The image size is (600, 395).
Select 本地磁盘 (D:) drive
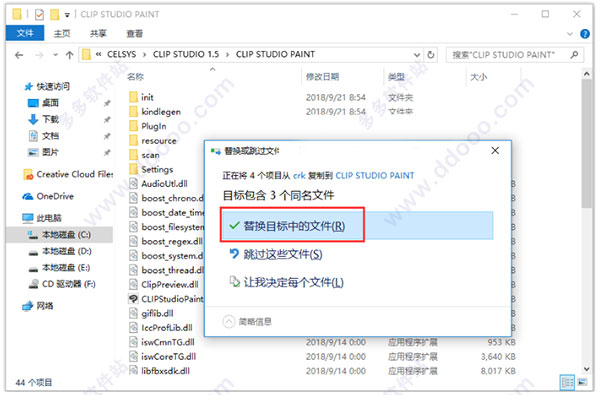click(59, 251)
